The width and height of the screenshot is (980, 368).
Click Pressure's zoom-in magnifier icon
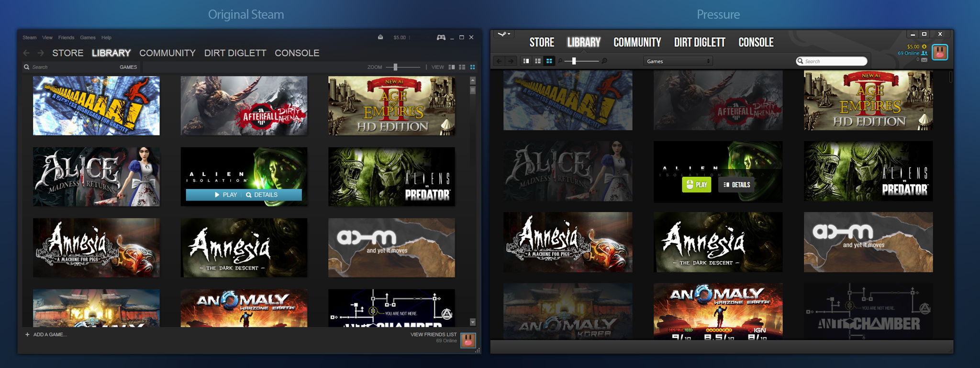coord(604,61)
